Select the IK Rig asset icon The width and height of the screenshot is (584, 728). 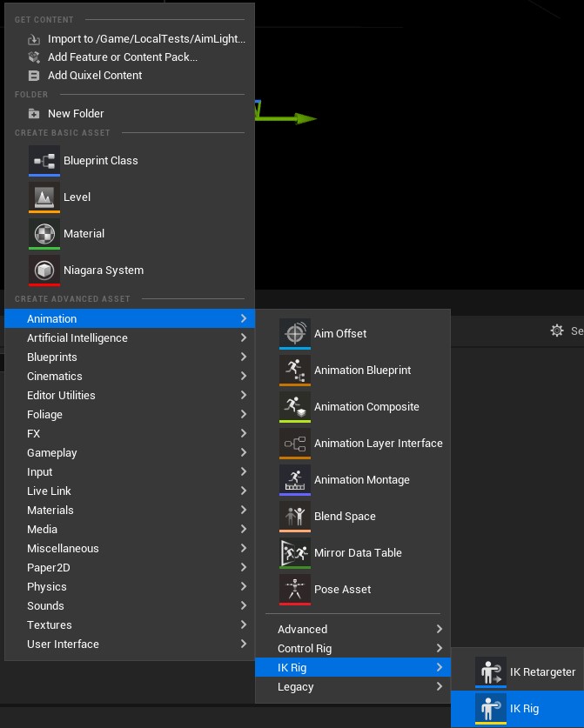coord(491,708)
